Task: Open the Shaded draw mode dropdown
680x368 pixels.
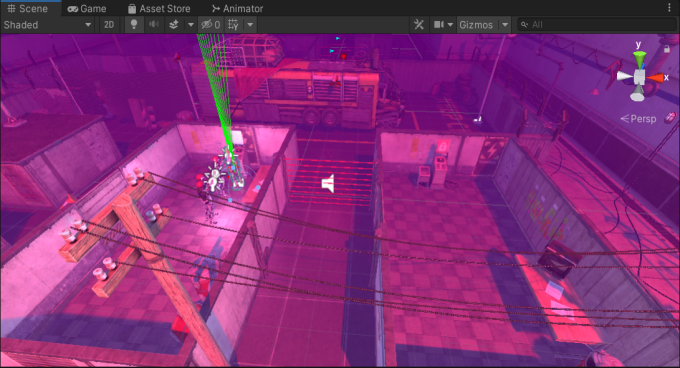Action: pos(48,25)
